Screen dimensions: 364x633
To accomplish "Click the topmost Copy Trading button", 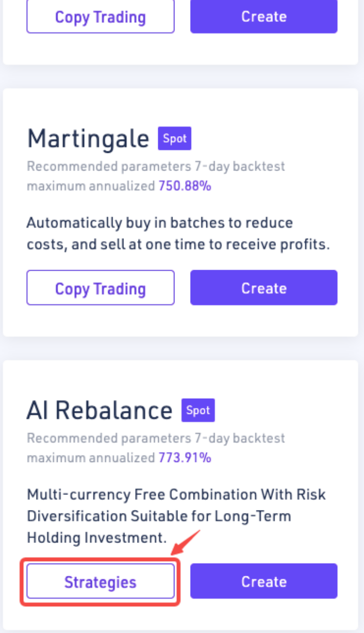I will pyautogui.click(x=100, y=17).
